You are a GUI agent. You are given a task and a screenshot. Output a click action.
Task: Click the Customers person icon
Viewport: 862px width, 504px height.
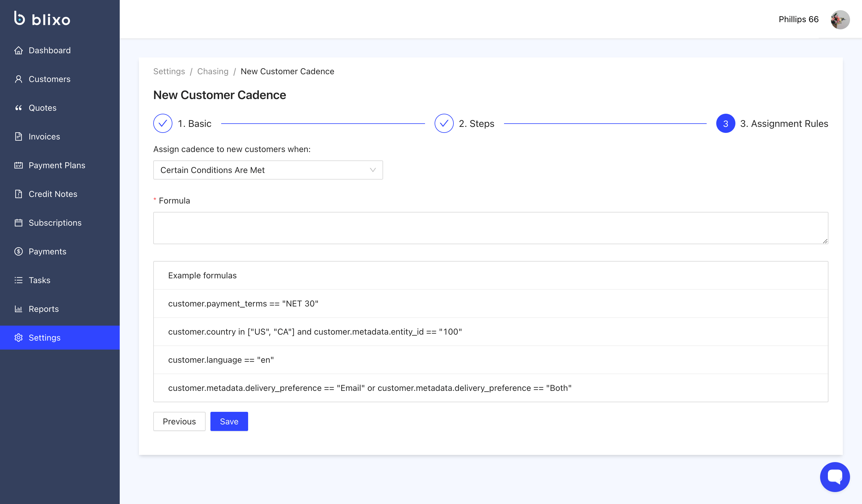pos(19,79)
